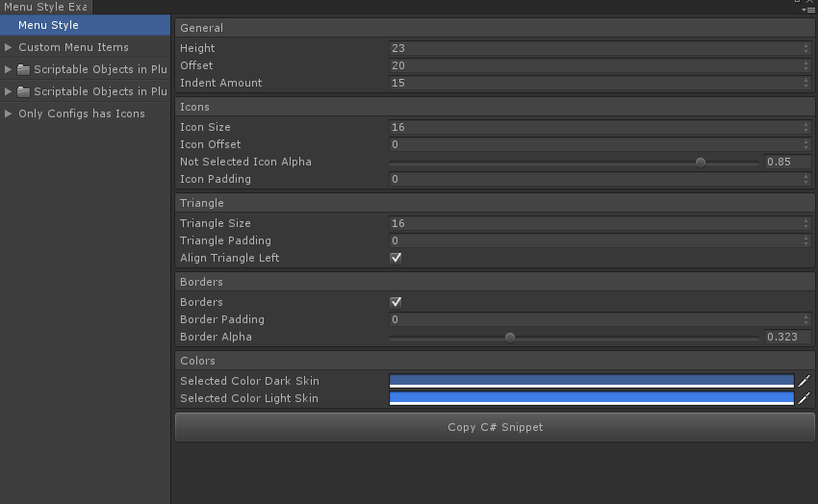
Task: Expand second Scriptable Objects in Plu arrow
Action: click(x=9, y=91)
